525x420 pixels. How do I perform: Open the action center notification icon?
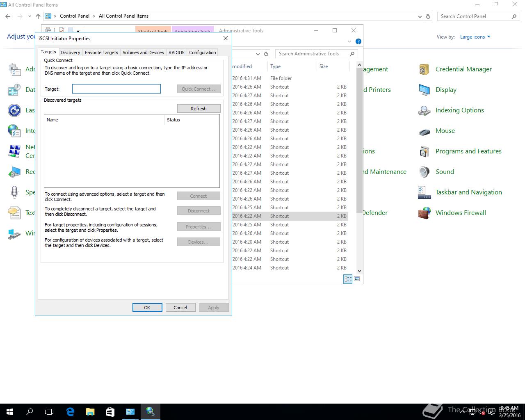[491, 412]
